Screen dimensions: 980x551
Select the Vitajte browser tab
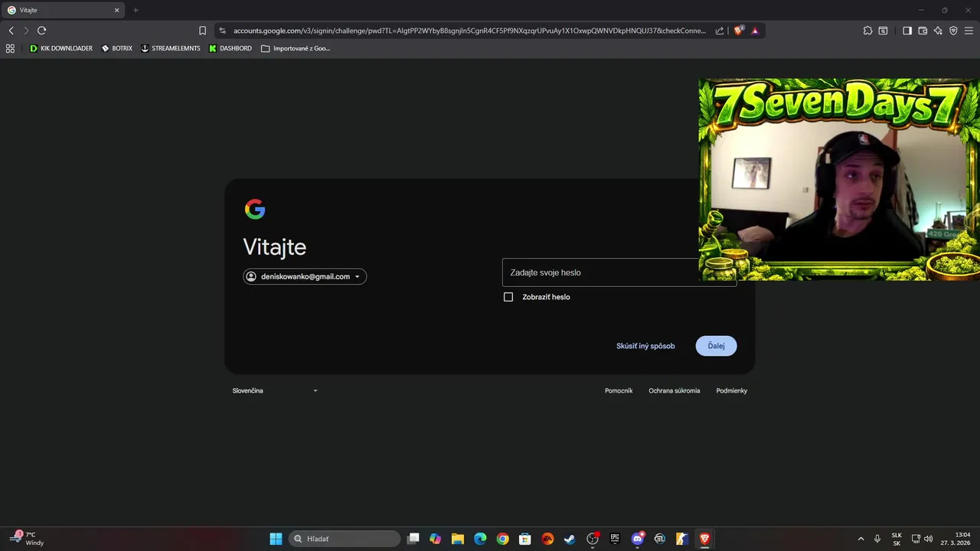coord(63,10)
